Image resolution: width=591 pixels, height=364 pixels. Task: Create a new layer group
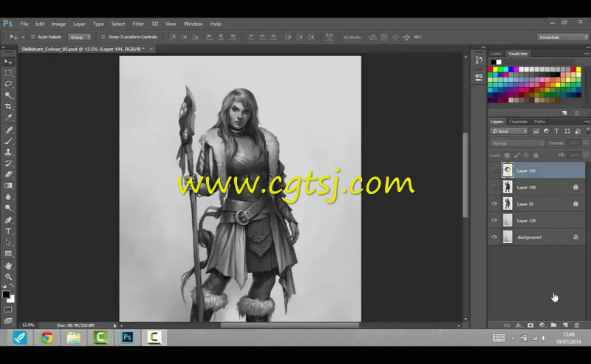click(x=553, y=325)
